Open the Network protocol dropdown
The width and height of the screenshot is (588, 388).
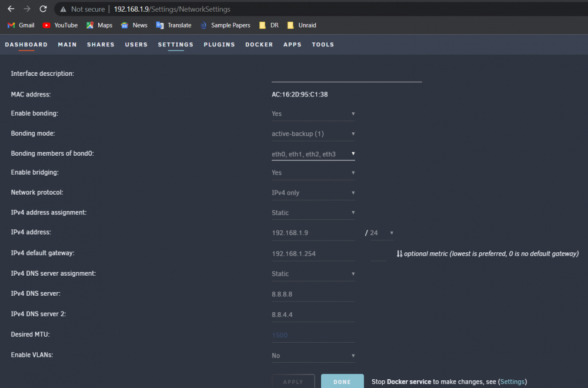tap(313, 193)
